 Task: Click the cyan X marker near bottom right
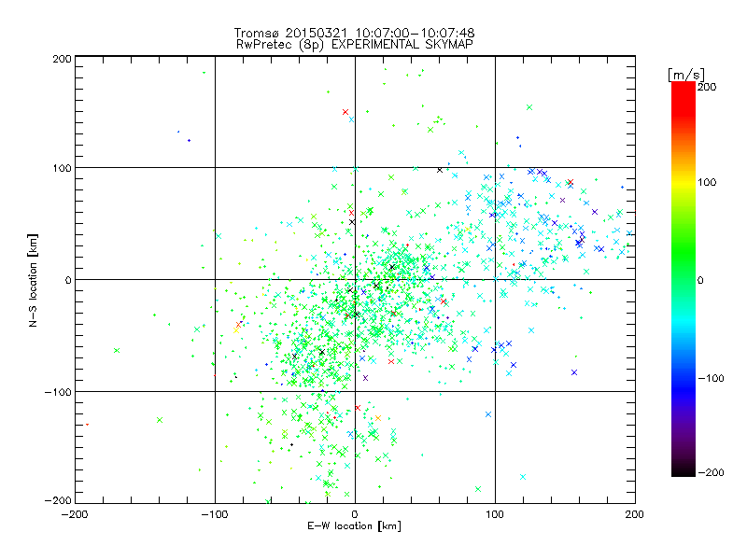pos(523,477)
